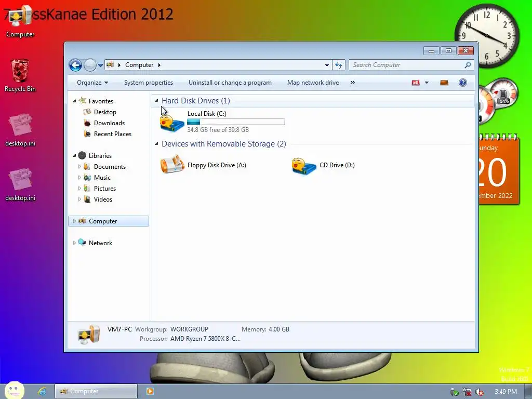Select the CD Drive (D:) icon
The width and height of the screenshot is (532, 399).
[304, 166]
